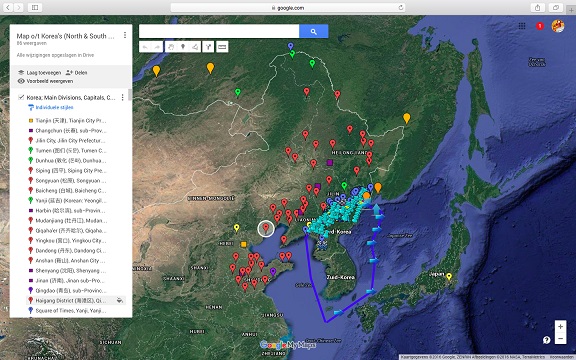Select the Dunhua list item
This screenshot has width=576, height=360.
point(70,161)
